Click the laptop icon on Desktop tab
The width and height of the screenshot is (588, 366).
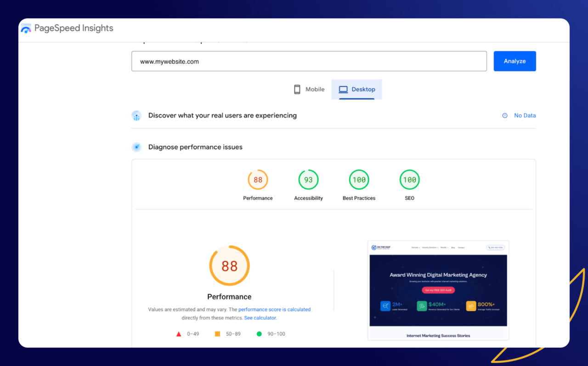click(343, 90)
